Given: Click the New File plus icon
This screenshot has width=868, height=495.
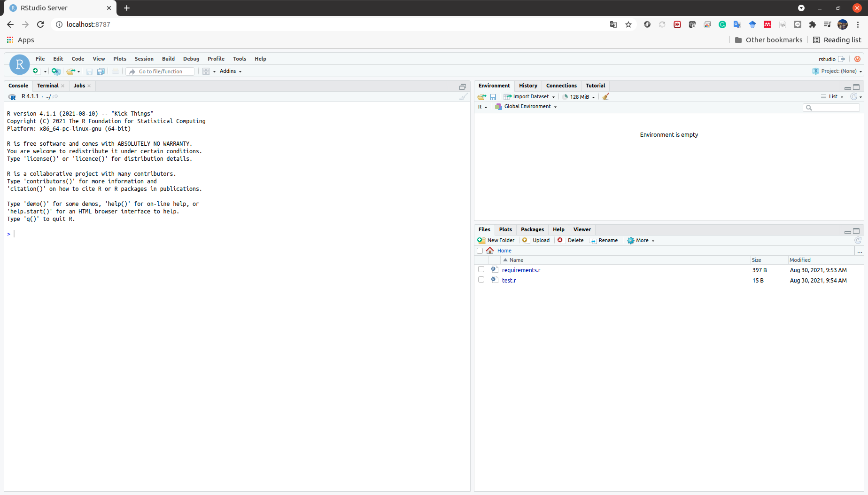Looking at the screenshot, I should pos(35,71).
